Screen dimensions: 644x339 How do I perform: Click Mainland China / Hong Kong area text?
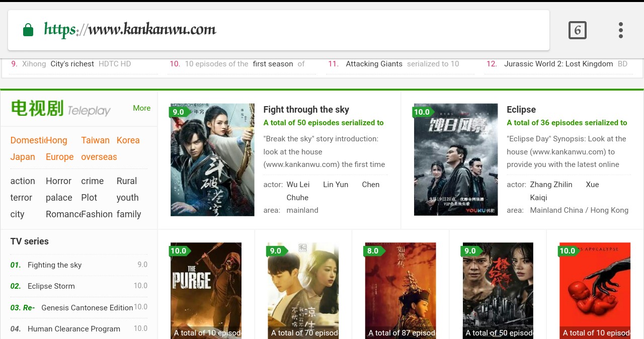pos(579,210)
